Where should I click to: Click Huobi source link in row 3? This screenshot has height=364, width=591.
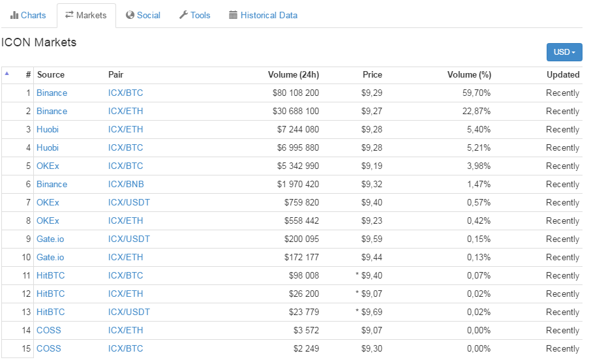pos(48,129)
